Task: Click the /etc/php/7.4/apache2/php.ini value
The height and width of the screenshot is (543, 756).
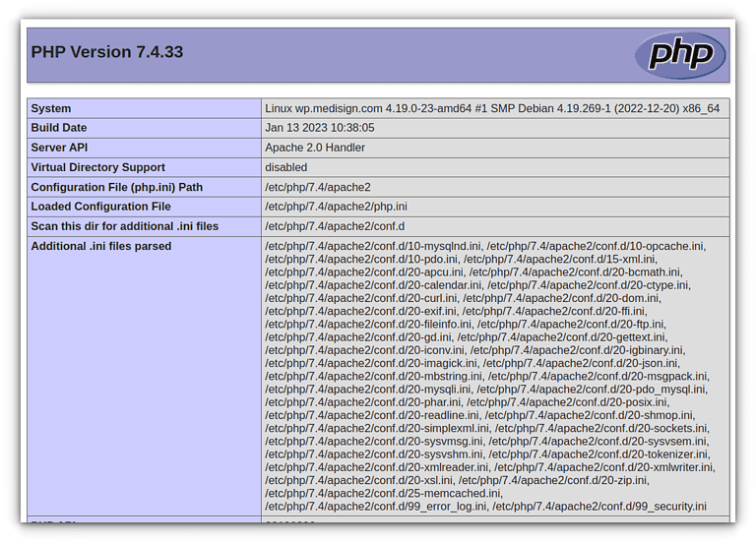Action: pyautogui.click(x=336, y=207)
